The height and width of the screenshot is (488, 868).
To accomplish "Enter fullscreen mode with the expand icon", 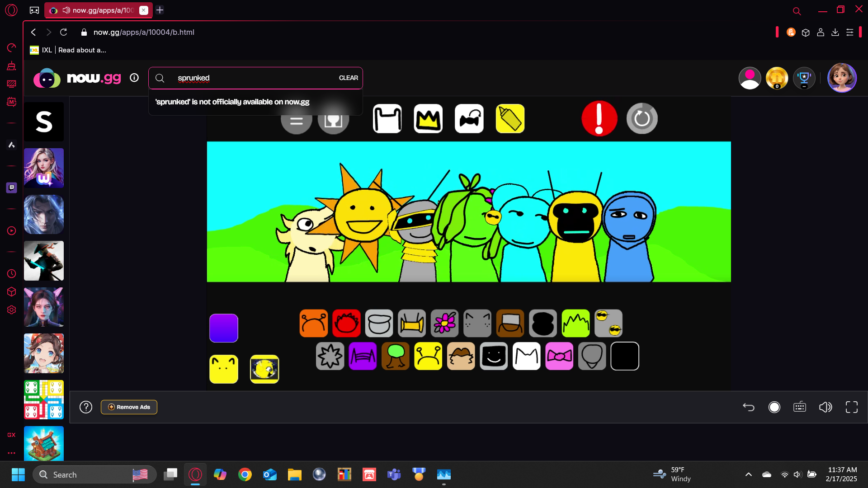I will coord(852,407).
